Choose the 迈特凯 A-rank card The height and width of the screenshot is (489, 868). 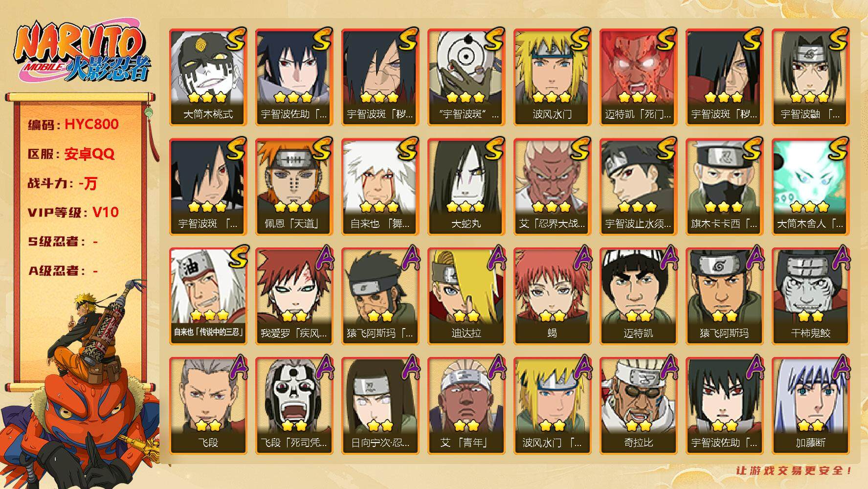(639, 296)
